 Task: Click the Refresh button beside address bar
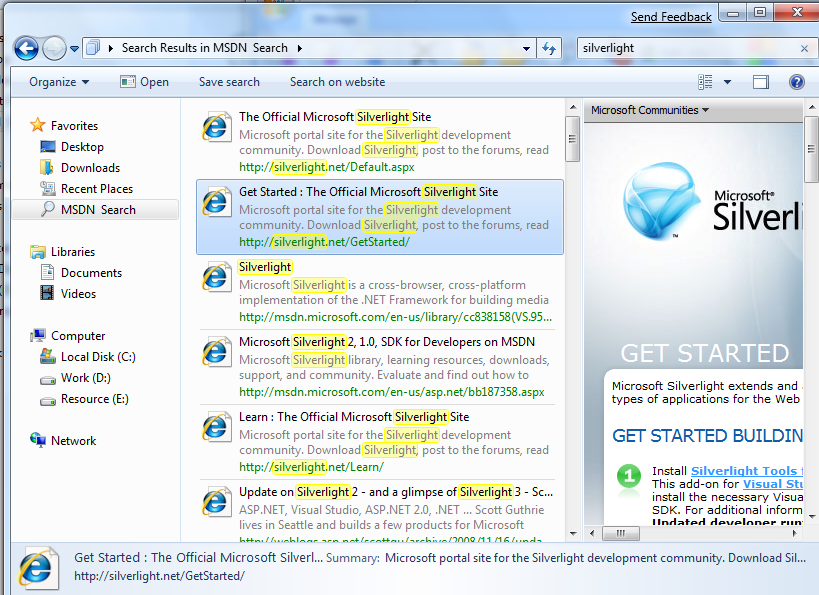point(548,49)
